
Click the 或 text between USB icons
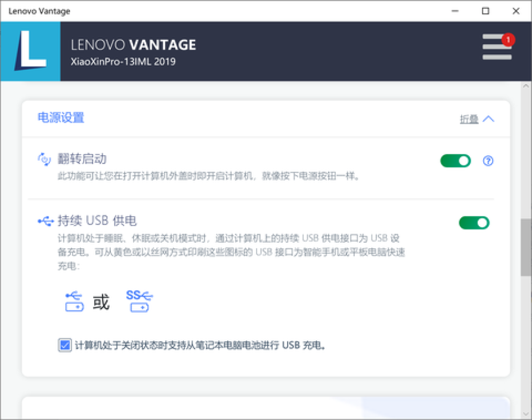tap(101, 302)
